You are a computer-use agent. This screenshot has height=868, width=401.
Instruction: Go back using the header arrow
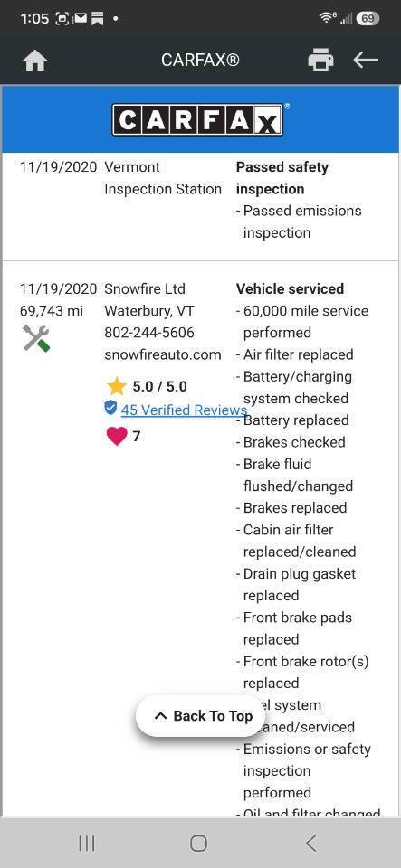click(366, 60)
